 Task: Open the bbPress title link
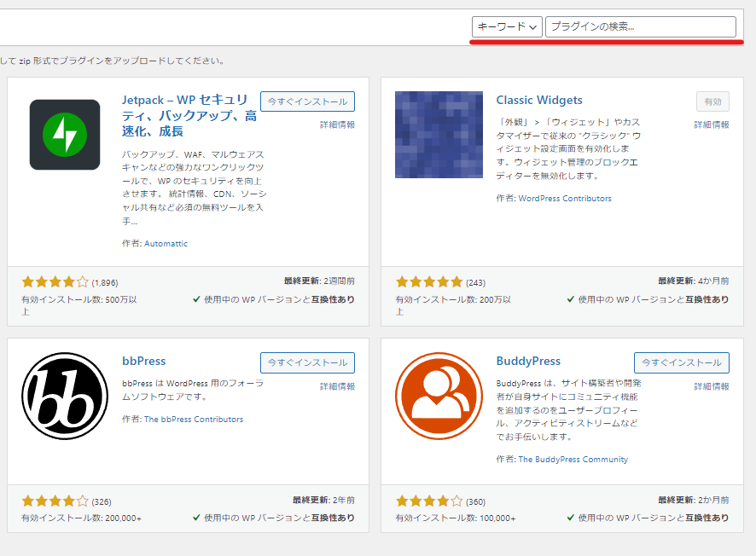pyautogui.click(x=143, y=361)
